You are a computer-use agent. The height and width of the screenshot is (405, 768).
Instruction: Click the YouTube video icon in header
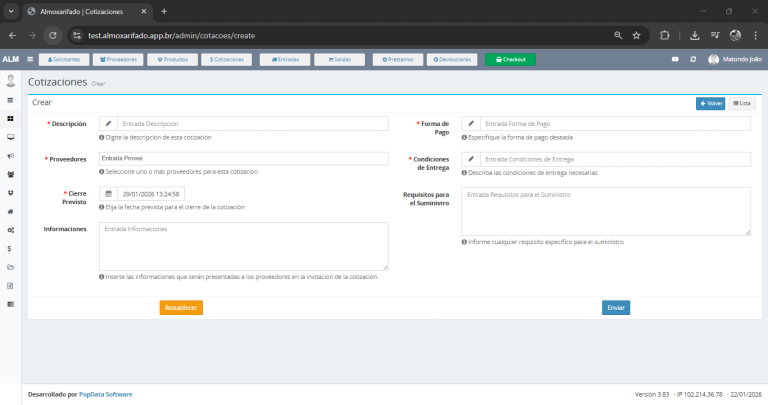tap(676, 59)
